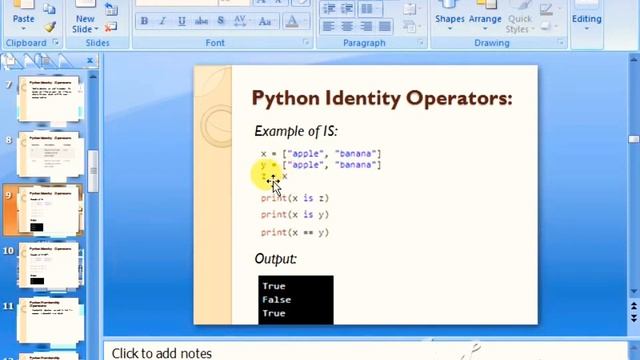Open the Arrange options
The width and height of the screenshot is (640, 360).
click(485, 16)
